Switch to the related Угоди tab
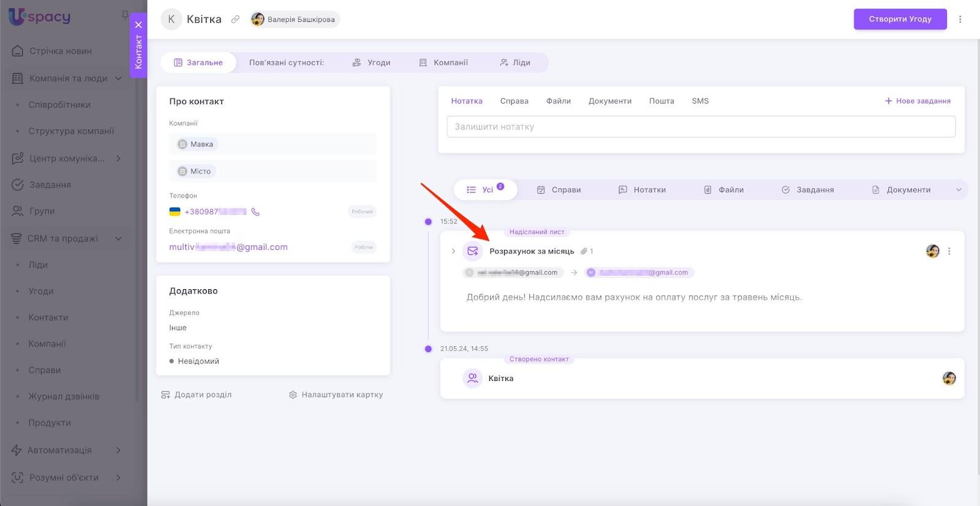 pyautogui.click(x=371, y=62)
